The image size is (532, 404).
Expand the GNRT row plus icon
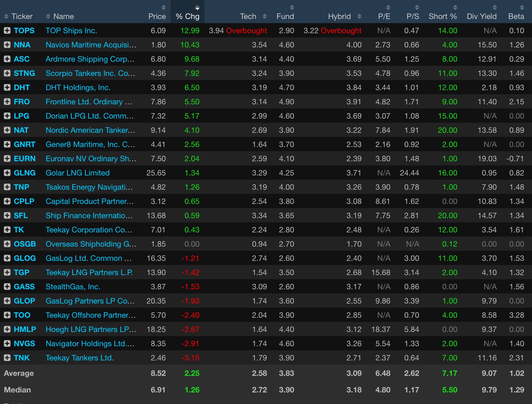7,144
